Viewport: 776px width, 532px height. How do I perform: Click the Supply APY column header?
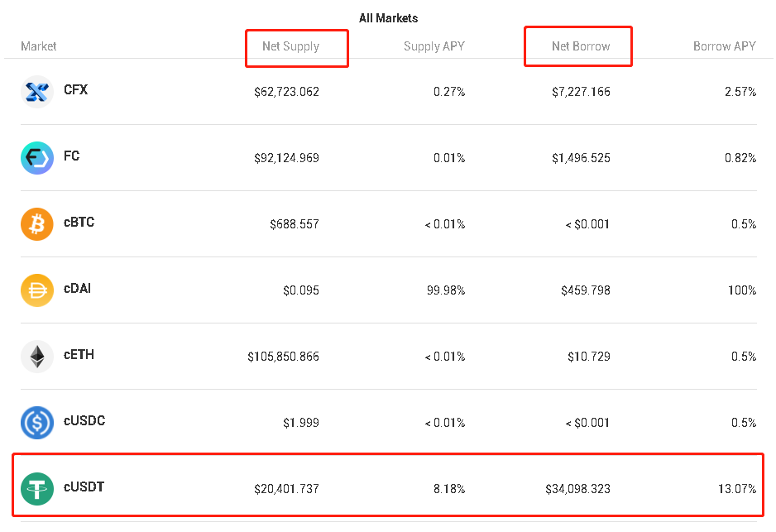coord(434,46)
